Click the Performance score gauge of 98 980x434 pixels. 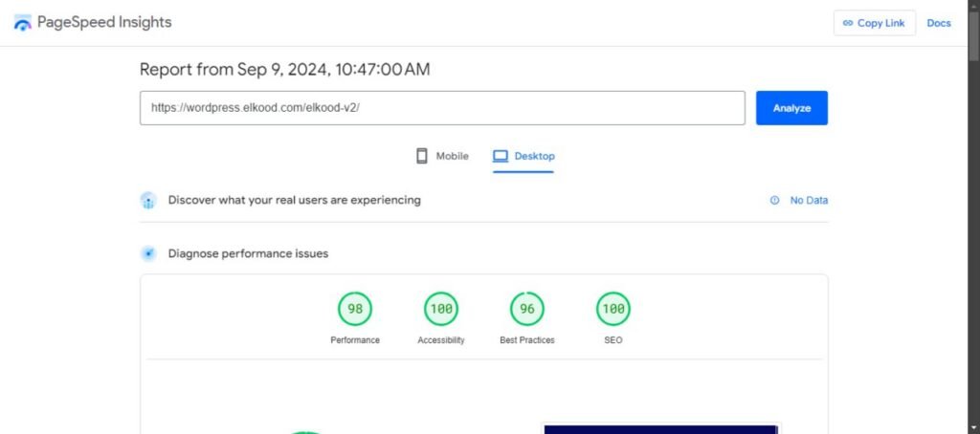pyautogui.click(x=355, y=309)
